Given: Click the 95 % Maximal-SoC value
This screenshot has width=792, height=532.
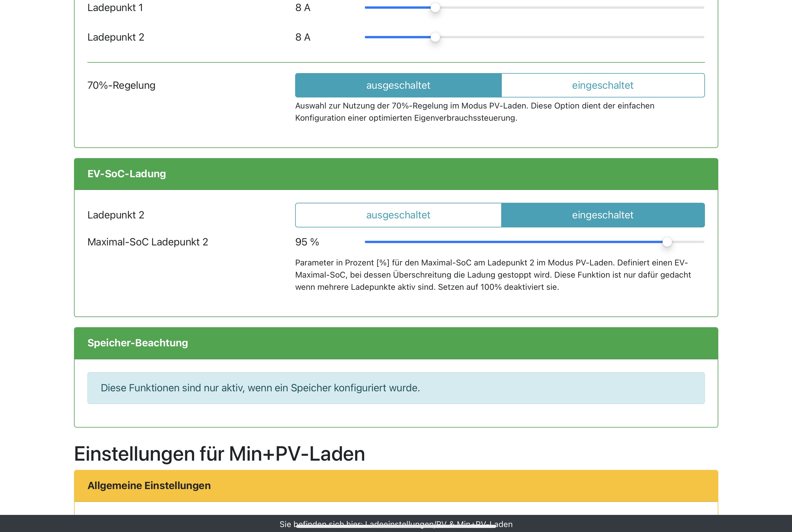Looking at the screenshot, I should pyautogui.click(x=307, y=242).
